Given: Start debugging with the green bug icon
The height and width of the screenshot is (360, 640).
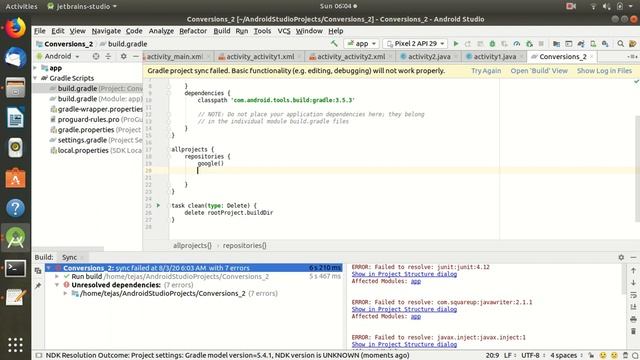Looking at the screenshot, I should [x=492, y=44].
